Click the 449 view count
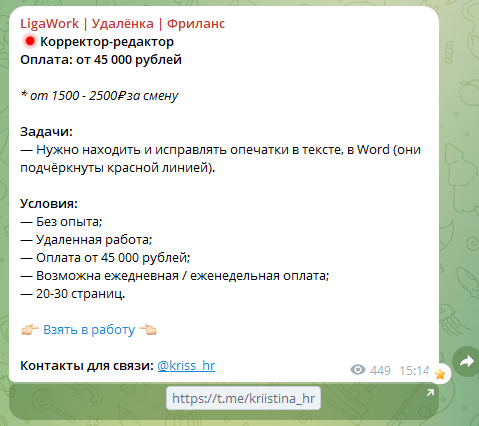This screenshot has height=426, width=479. point(380,370)
